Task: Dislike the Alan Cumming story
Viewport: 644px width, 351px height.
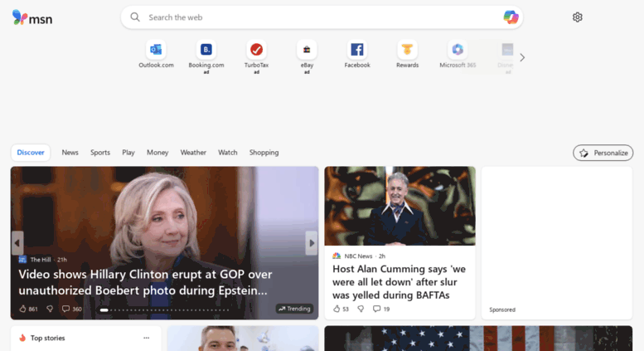Action: tap(361, 309)
